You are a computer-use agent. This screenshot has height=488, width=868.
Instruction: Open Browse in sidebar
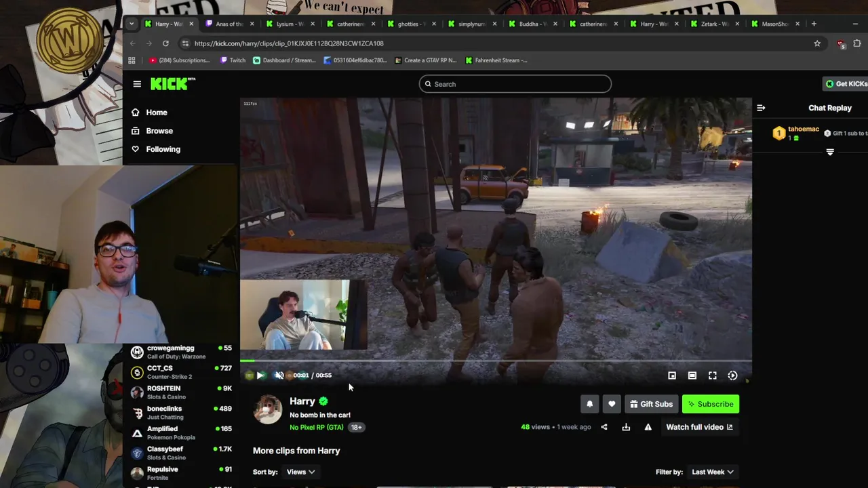click(159, 131)
